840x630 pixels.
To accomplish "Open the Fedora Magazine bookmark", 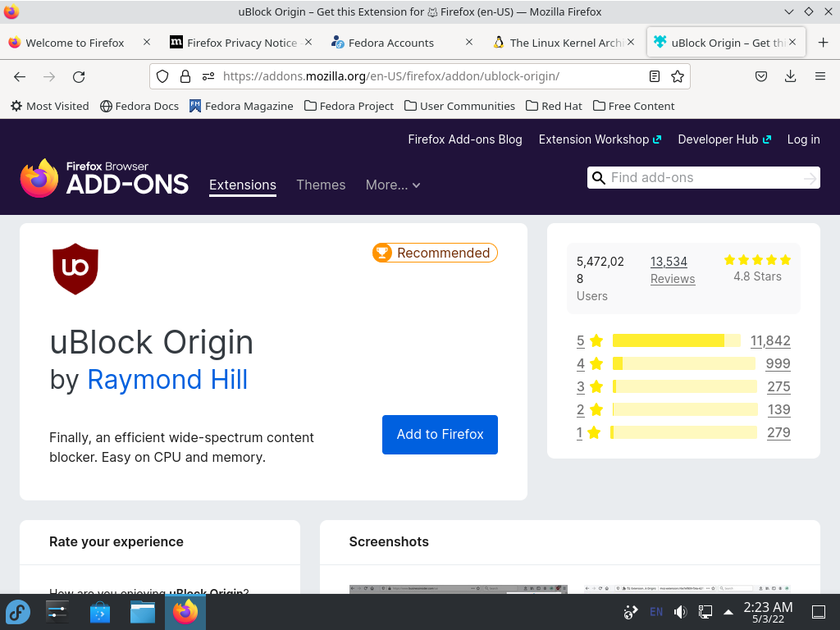I will (x=241, y=106).
